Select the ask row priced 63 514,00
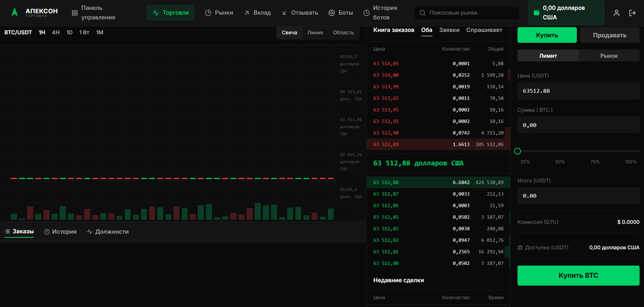 point(438,75)
